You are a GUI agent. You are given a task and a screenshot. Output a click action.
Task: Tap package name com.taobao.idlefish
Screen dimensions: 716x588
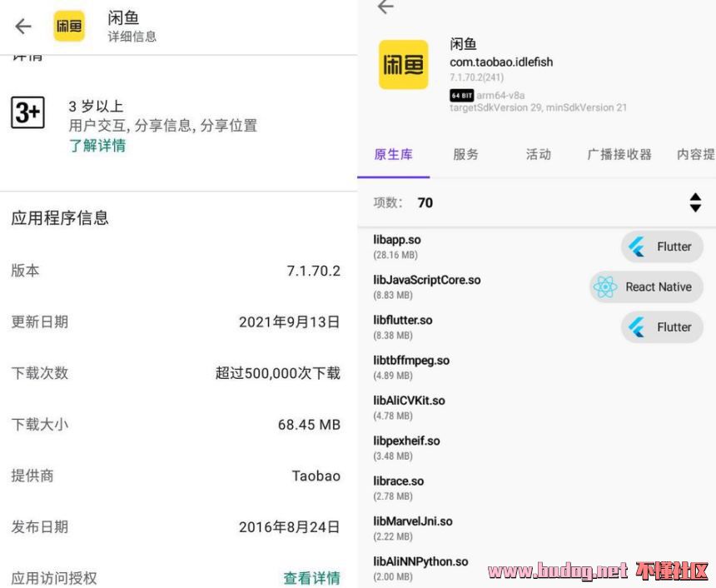tap(501, 62)
